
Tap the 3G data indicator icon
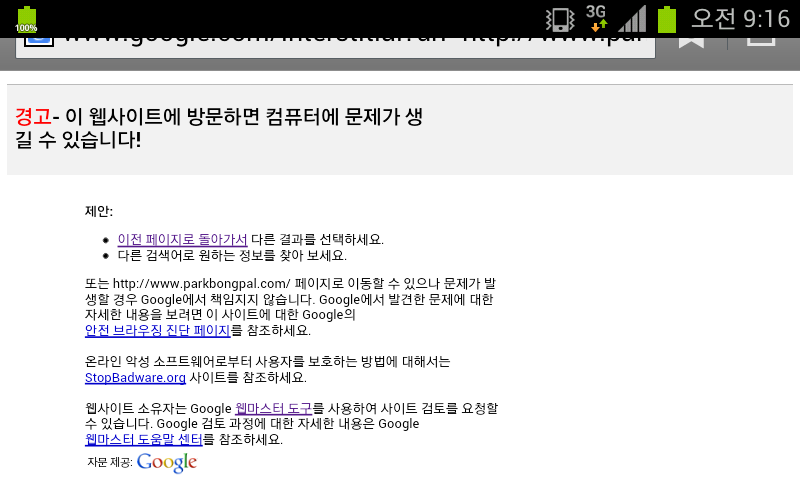tap(596, 18)
